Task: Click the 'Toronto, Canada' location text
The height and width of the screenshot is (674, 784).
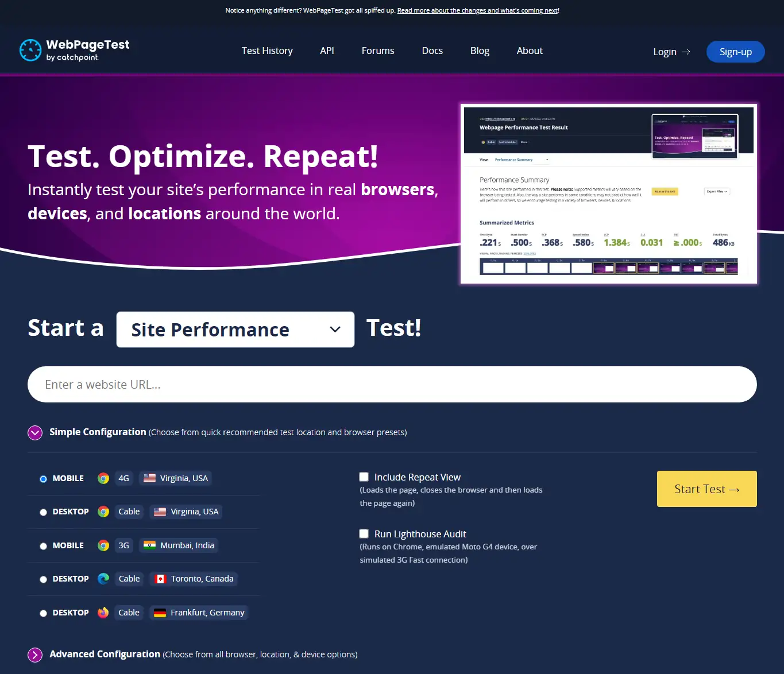Action: [x=202, y=579]
